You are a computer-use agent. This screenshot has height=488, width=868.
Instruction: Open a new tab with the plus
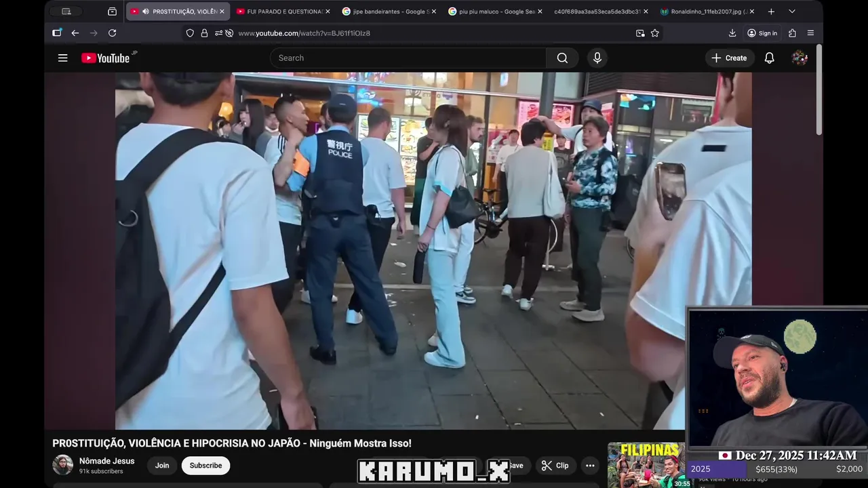[x=771, y=12]
